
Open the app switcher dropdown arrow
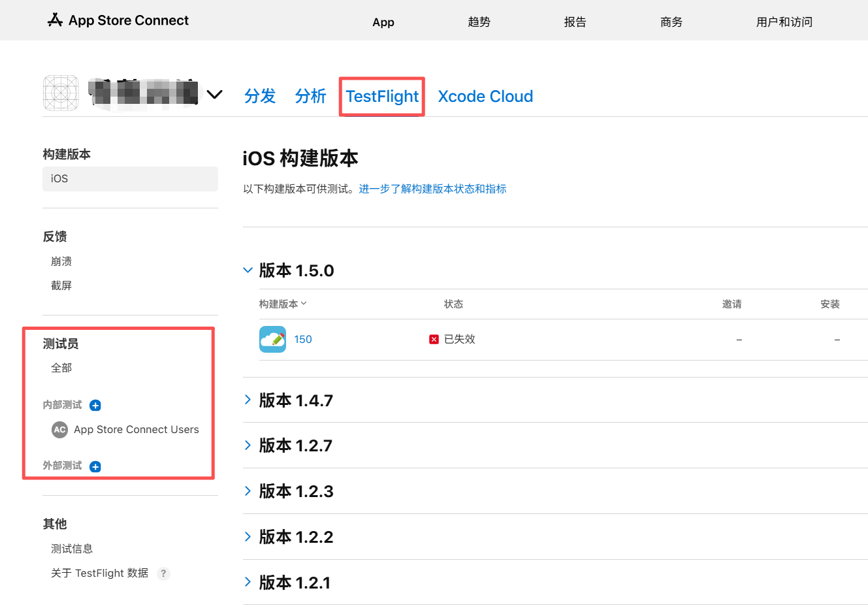pos(214,95)
